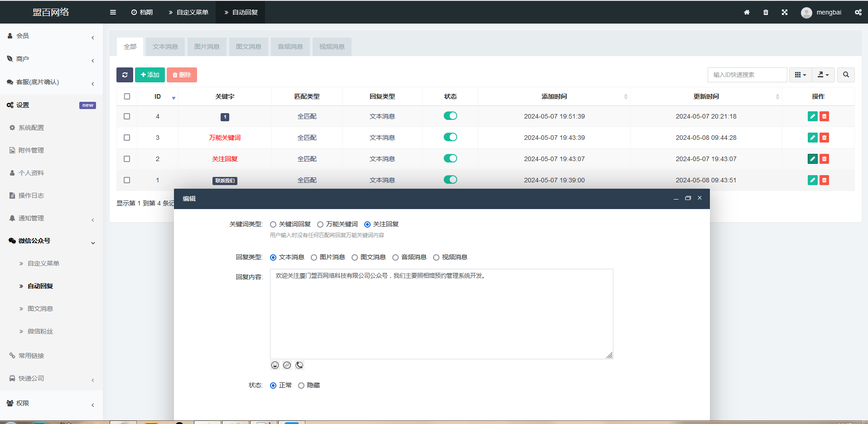This screenshot has height=424, width=868.
Task: Click the trash icon in top navigation bar
Action: coord(766,12)
